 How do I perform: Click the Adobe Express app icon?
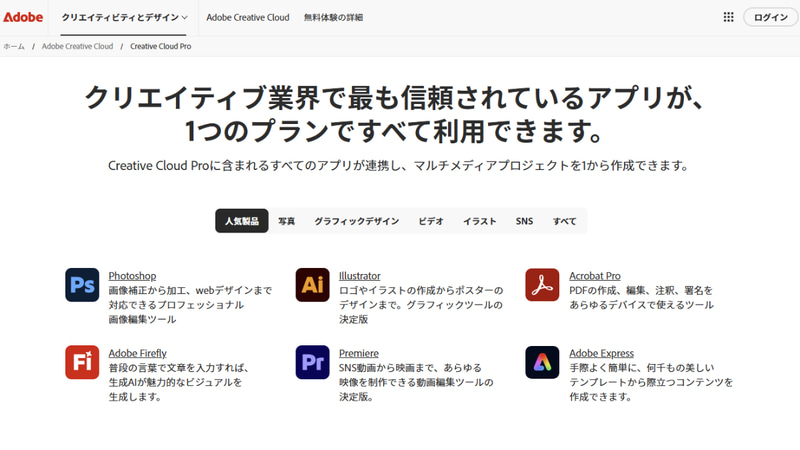click(x=542, y=362)
